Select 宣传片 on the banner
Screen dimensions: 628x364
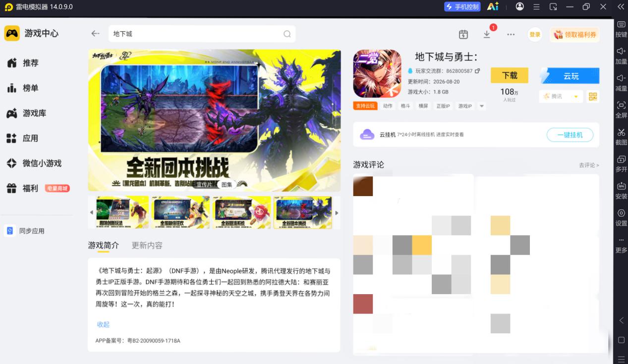click(x=204, y=185)
